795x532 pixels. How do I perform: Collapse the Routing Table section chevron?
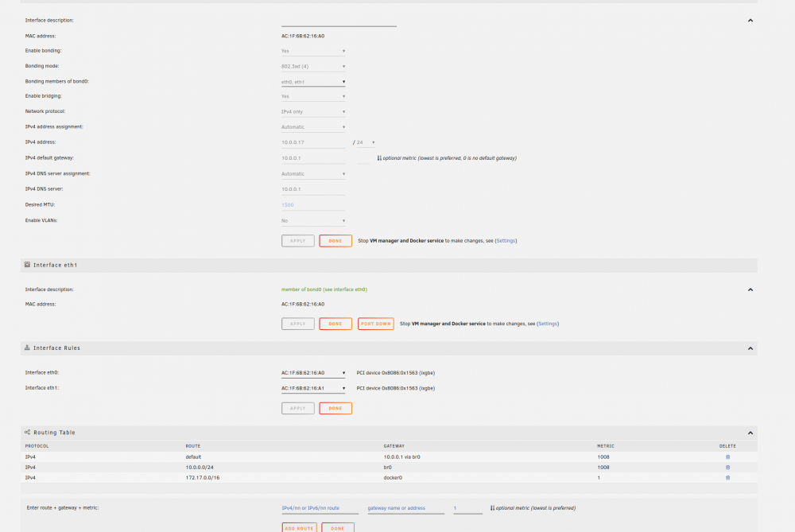pyautogui.click(x=750, y=433)
